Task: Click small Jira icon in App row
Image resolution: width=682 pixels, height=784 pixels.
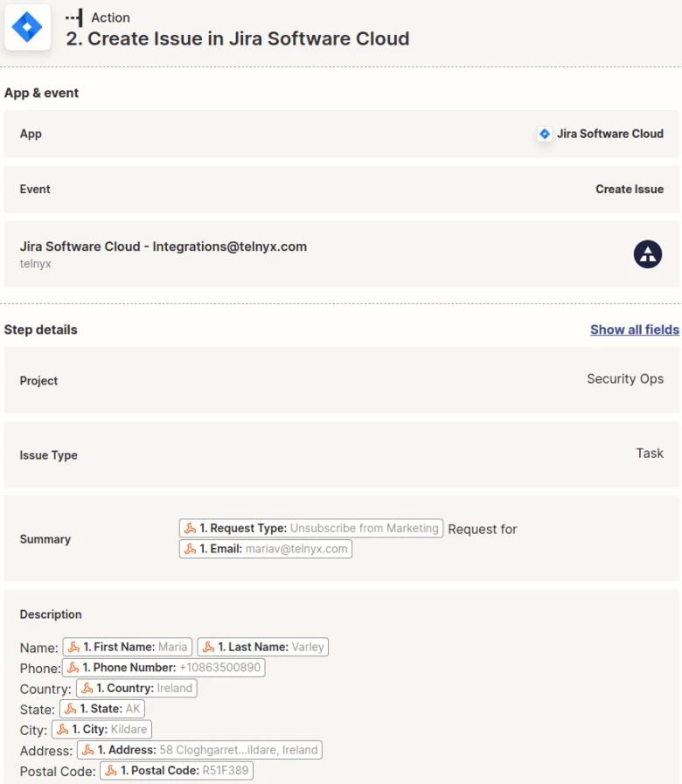Action: pos(545,134)
